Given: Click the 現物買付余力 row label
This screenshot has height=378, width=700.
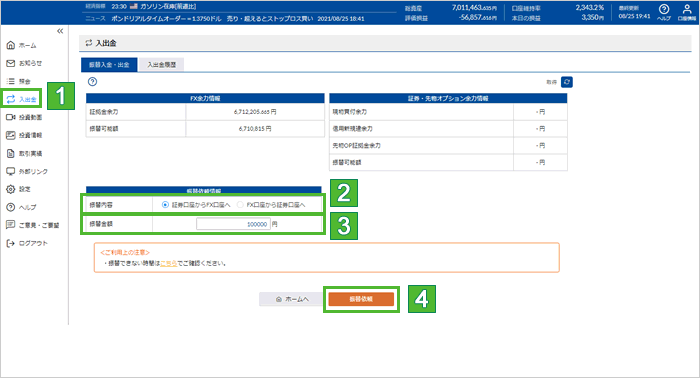Looking at the screenshot, I should pos(350,112).
